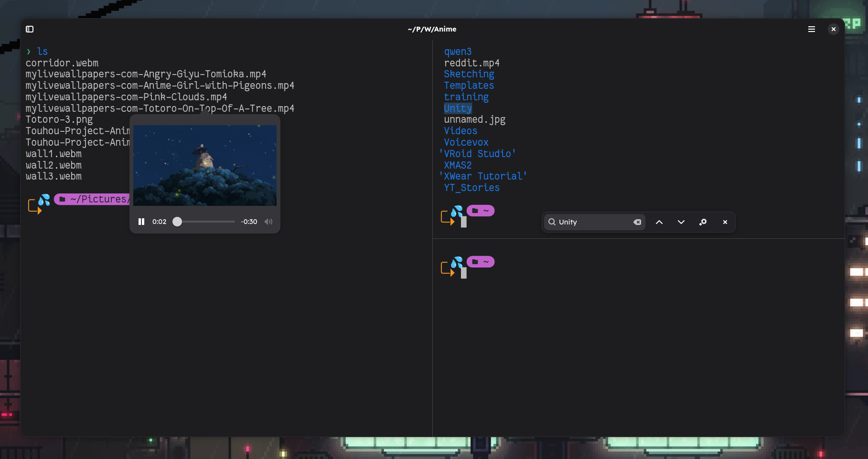Click the ~/P/W/Anime window title
This screenshot has height=459, width=868.
coord(432,29)
